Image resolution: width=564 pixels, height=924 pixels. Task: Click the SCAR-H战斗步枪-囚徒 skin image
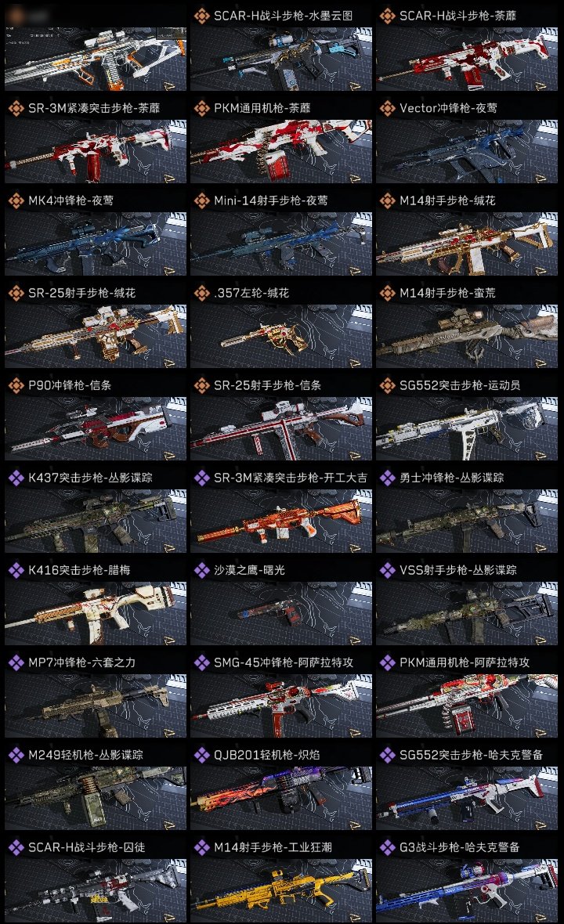(x=96, y=890)
